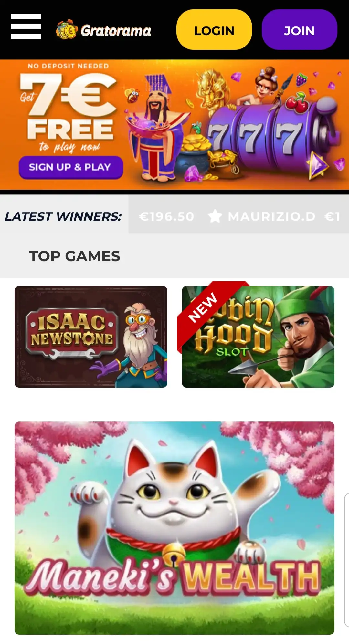The height and width of the screenshot is (644, 349).
Task: Open the hamburger navigation menu
Action: coord(26,26)
